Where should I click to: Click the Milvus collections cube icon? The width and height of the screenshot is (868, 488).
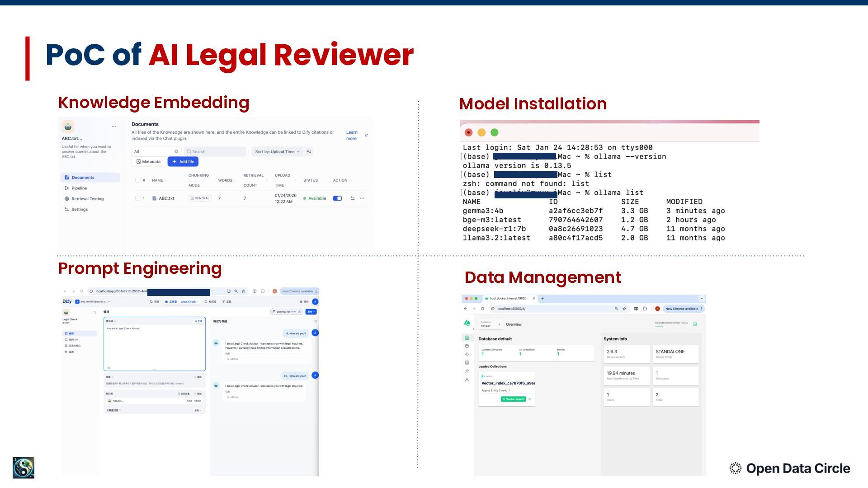(x=467, y=346)
